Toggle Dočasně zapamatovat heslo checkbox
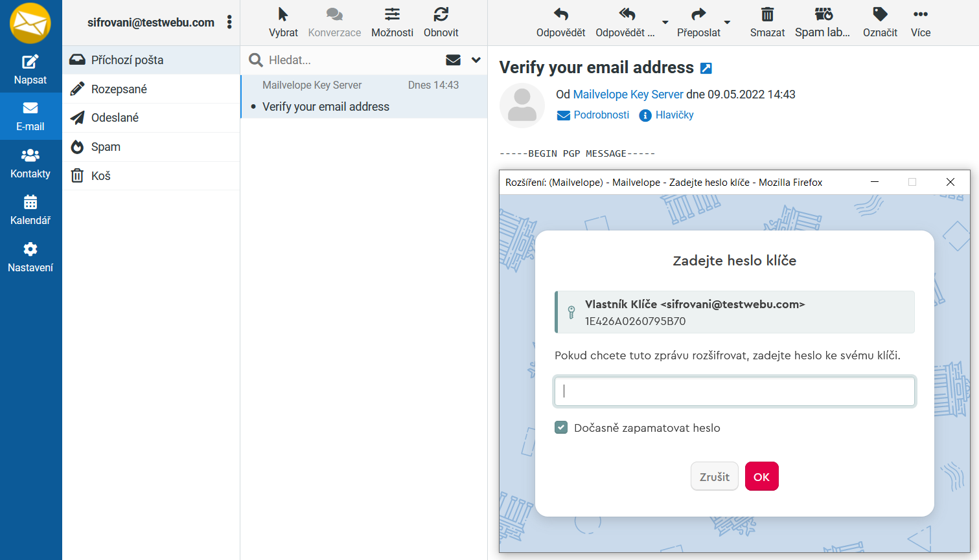 pos(561,428)
